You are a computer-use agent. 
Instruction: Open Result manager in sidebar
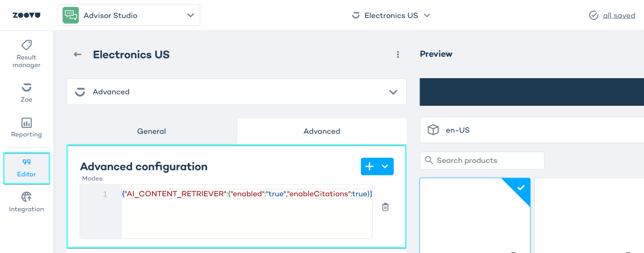(26, 54)
